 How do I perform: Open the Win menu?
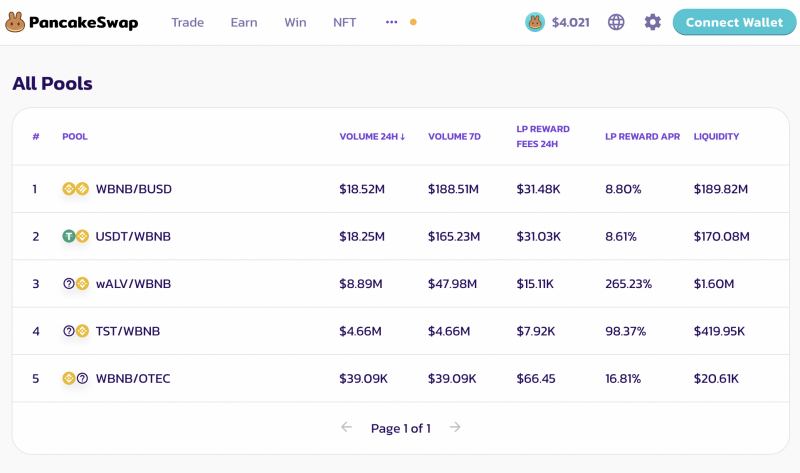point(295,22)
